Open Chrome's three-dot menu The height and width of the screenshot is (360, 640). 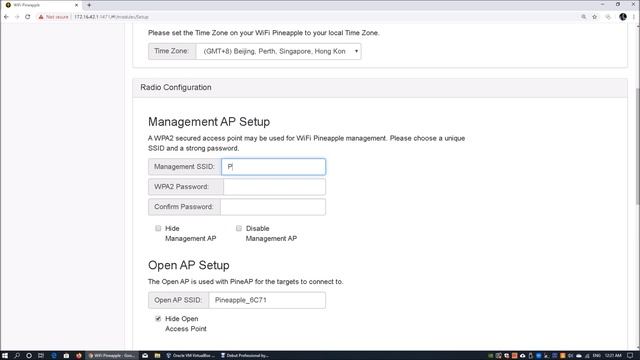pyautogui.click(x=634, y=17)
